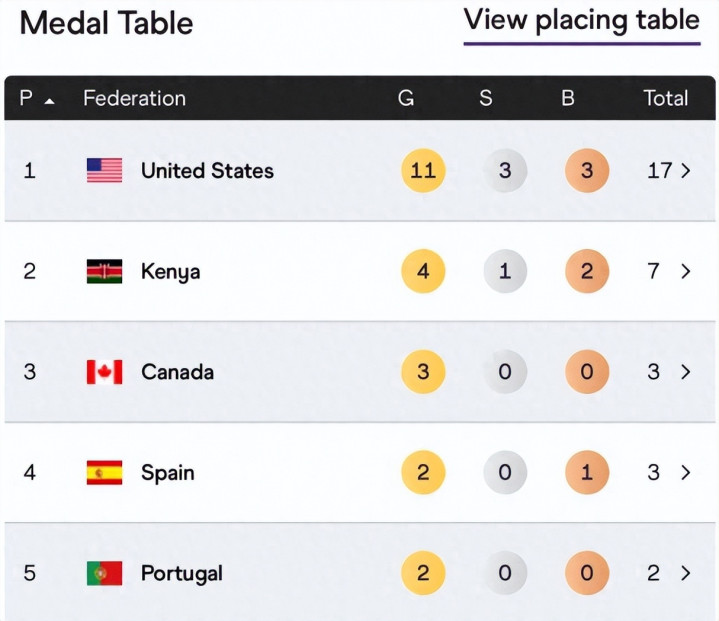
Task: Expand the United States row chevron
Action: 686,171
